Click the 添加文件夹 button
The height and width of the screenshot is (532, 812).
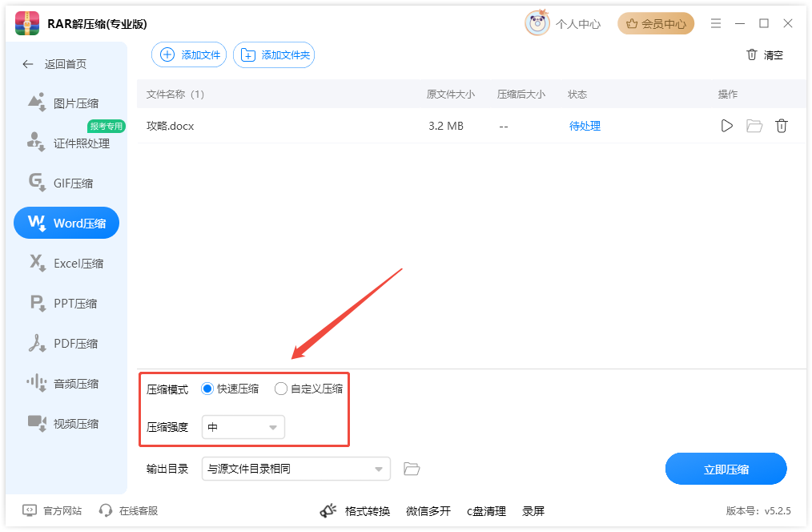pyautogui.click(x=274, y=54)
